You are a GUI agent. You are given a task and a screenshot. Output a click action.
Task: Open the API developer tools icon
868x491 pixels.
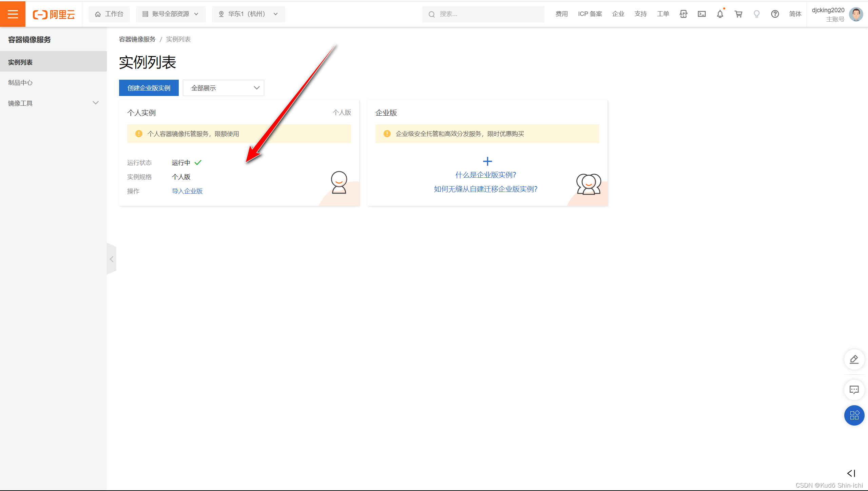click(683, 14)
